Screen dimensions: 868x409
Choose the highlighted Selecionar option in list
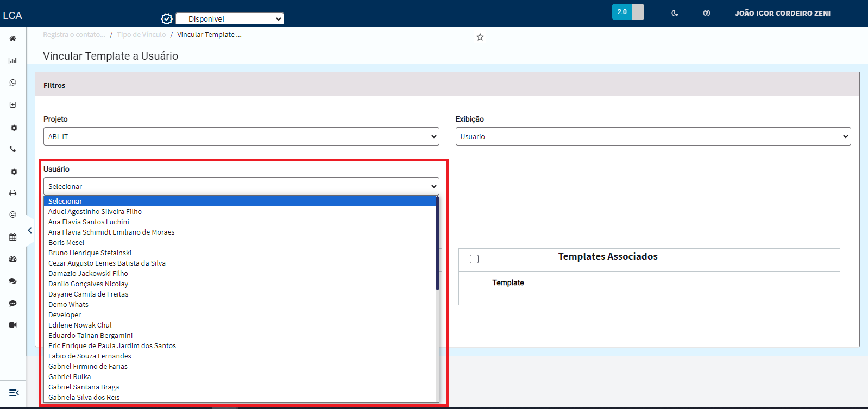(x=240, y=201)
